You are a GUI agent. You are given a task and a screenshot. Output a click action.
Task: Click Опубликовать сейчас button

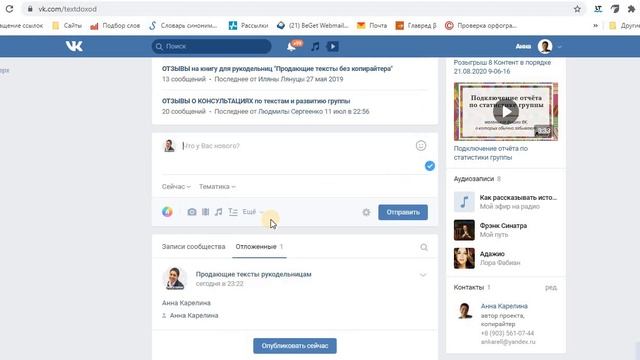[x=295, y=346]
